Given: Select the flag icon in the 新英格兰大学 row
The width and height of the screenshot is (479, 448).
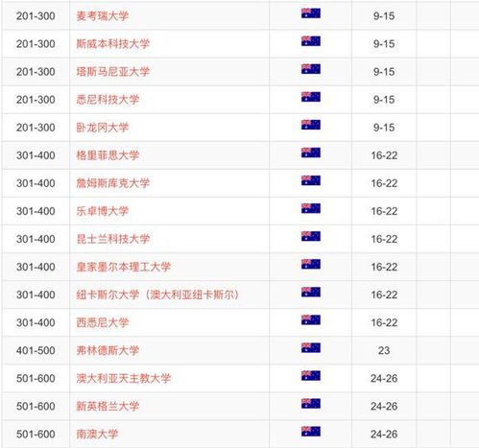Looking at the screenshot, I should click(x=311, y=404).
